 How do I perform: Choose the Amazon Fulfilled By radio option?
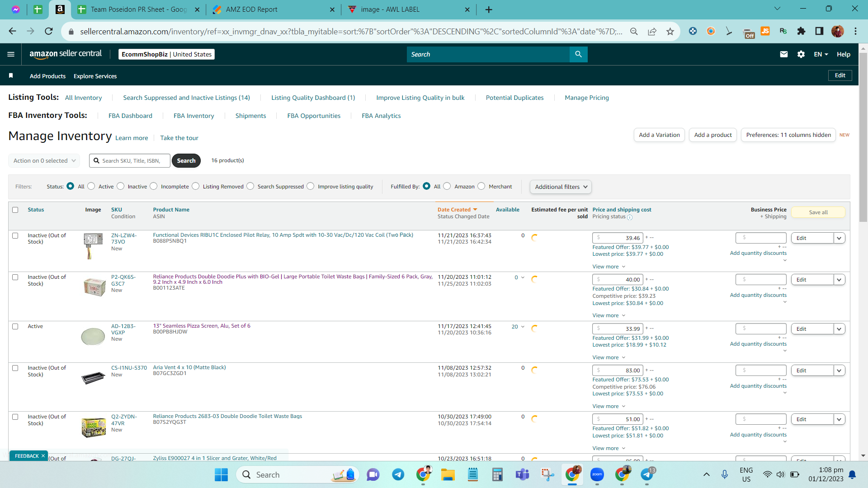click(x=447, y=186)
